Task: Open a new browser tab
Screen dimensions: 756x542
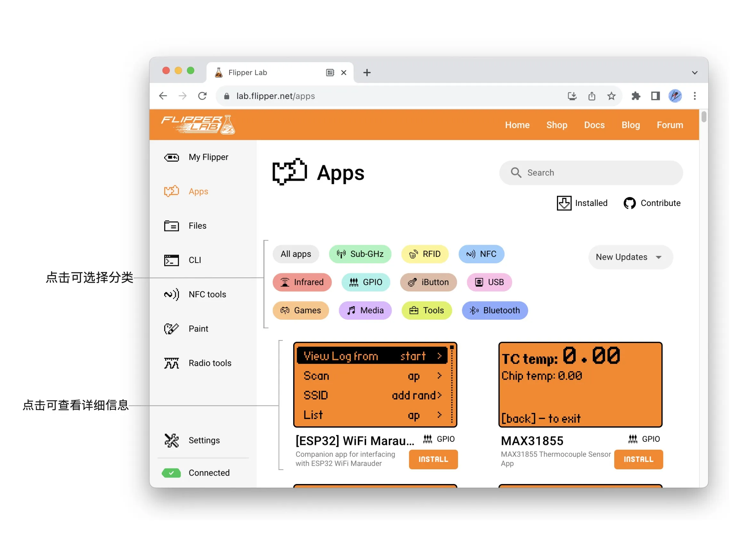Action: (x=367, y=72)
